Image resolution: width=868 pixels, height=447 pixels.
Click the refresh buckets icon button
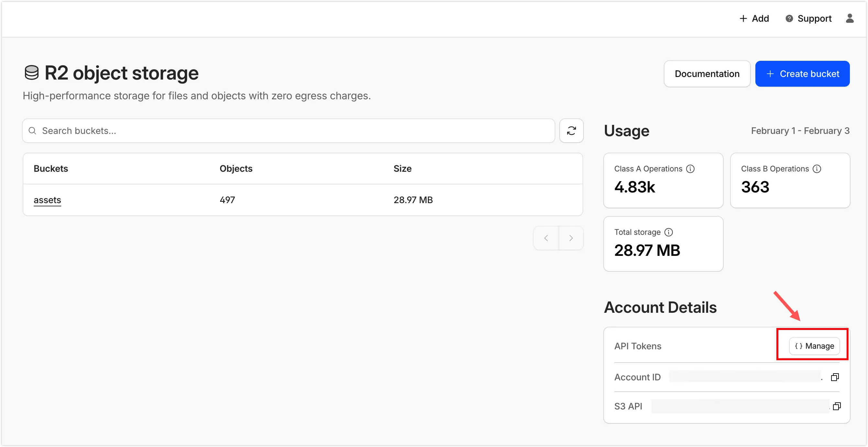coord(571,131)
